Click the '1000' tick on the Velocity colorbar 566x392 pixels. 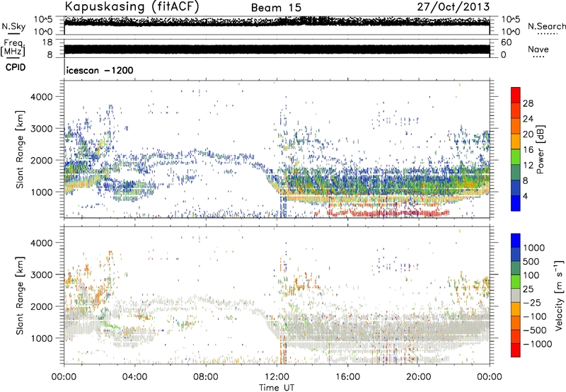coord(533,248)
